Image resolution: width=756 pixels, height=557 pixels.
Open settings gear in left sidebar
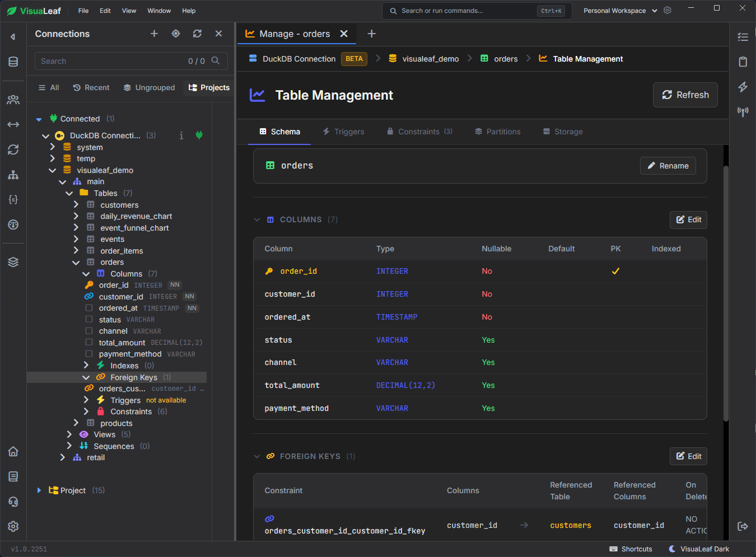pyautogui.click(x=13, y=526)
